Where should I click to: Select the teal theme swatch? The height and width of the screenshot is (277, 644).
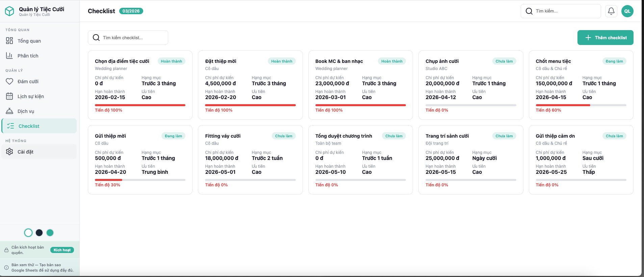point(50,233)
